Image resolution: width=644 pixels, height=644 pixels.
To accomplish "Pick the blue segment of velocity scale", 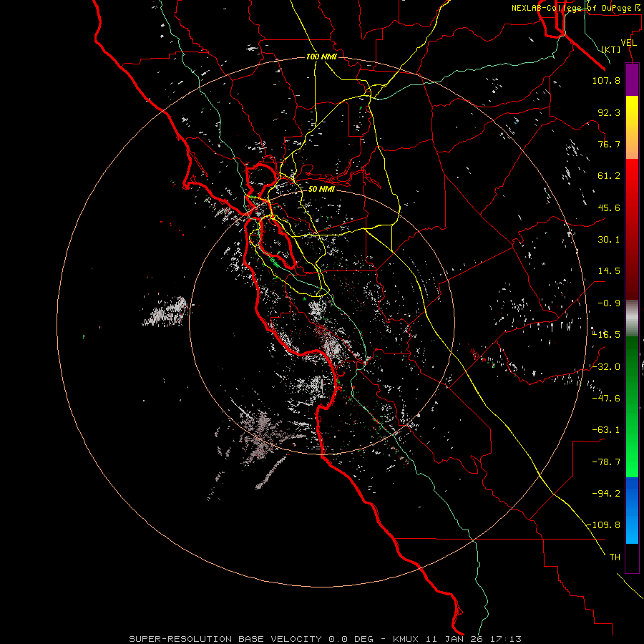I will (x=632, y=510).
